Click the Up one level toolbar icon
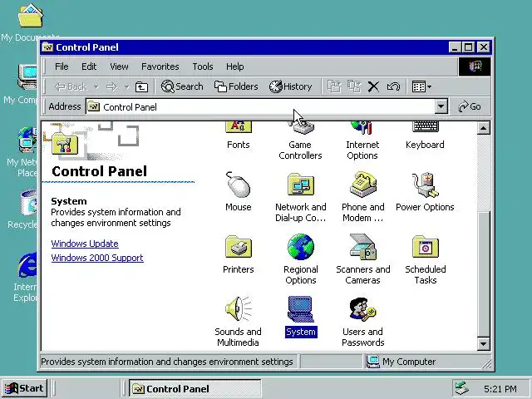This screenshot has height=399, width=532. click(x=141, y=86)
